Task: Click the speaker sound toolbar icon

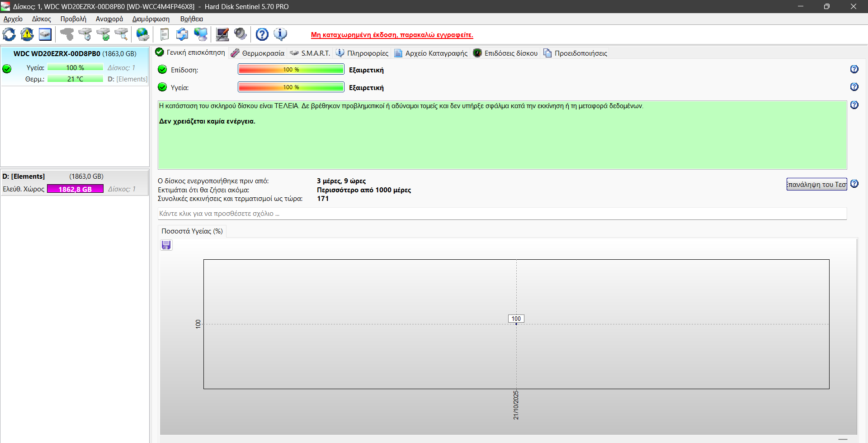Action: coord(241,34)
